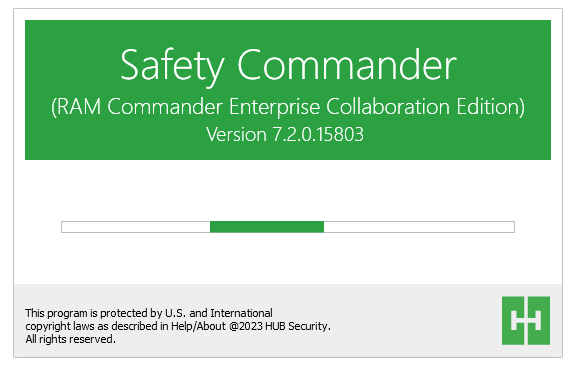Click the word "Version" on the banner

point(236,134)
